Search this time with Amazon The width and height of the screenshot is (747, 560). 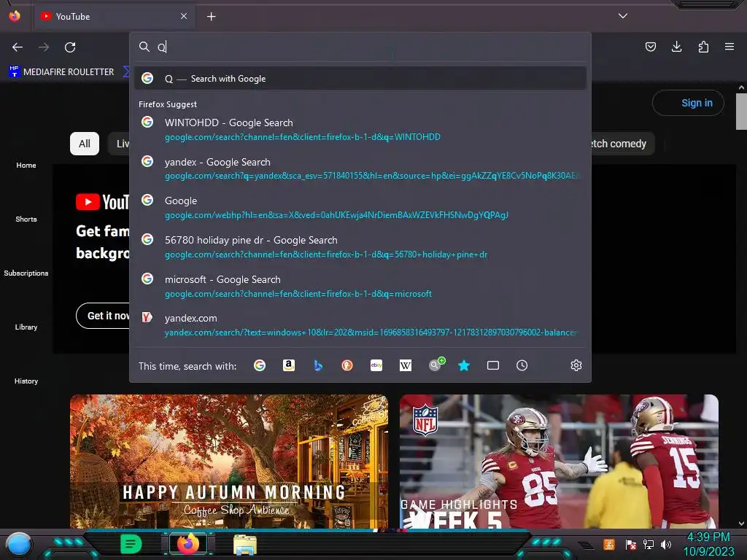pyautogui.click(x=289, y=365)
